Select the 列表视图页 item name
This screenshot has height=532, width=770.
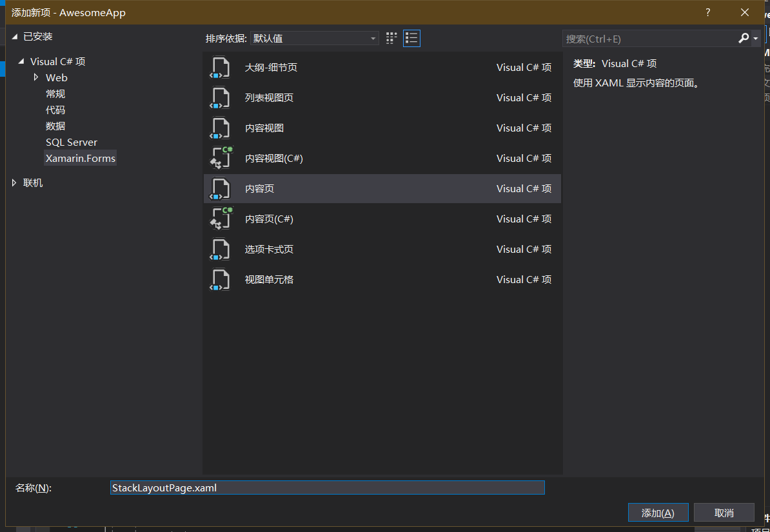(269, 98)
